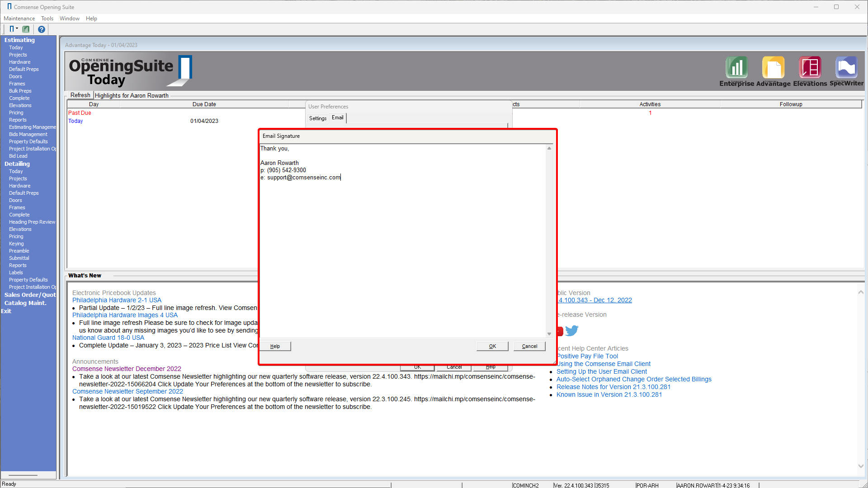Select the Detailing section in sidebar
This screenshot has height=488, width=868.
click(x=17, y=164)
